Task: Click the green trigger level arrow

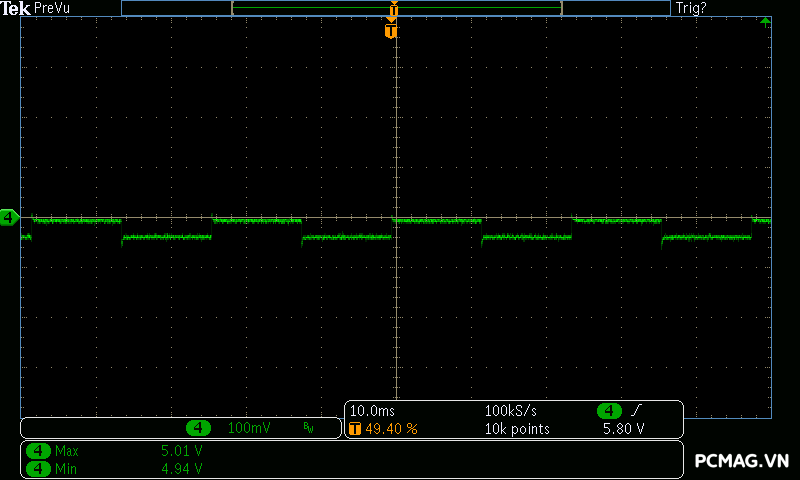Action: 765,21
